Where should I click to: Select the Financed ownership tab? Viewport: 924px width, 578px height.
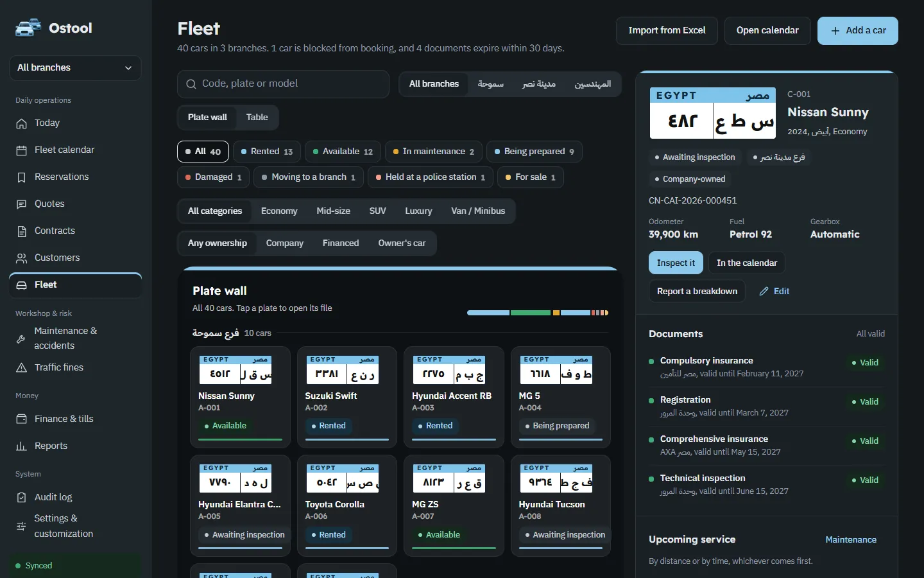pyautogui.click(x=341, y=243)
